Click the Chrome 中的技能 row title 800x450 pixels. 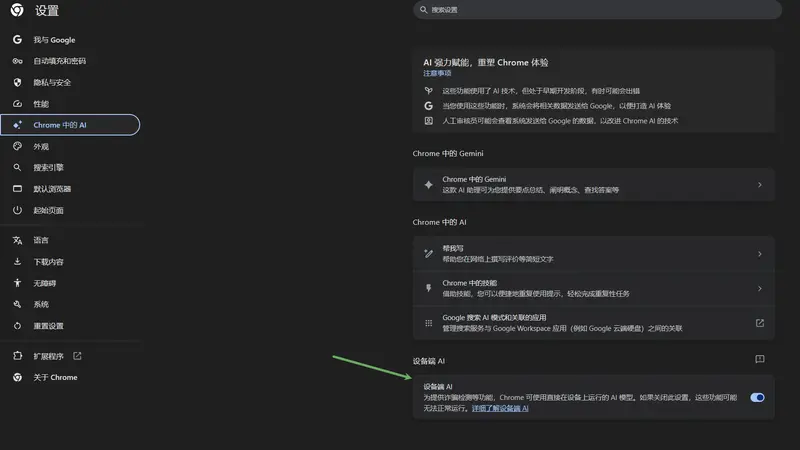coord(469,283)
